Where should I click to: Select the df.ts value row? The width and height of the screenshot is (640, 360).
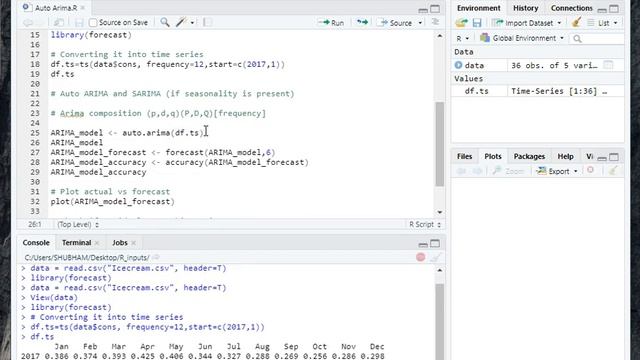coord(537,91)
